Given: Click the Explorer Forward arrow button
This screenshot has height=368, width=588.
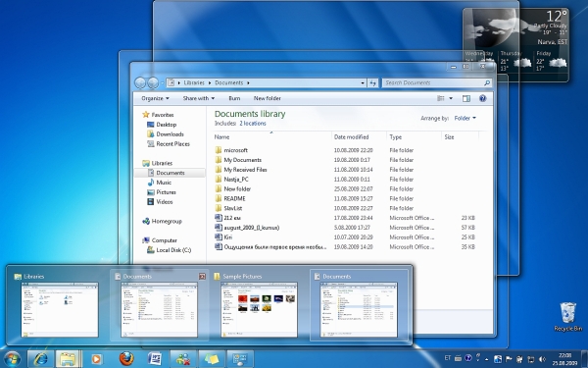Looking at the screenshot, I should [153, 82].
